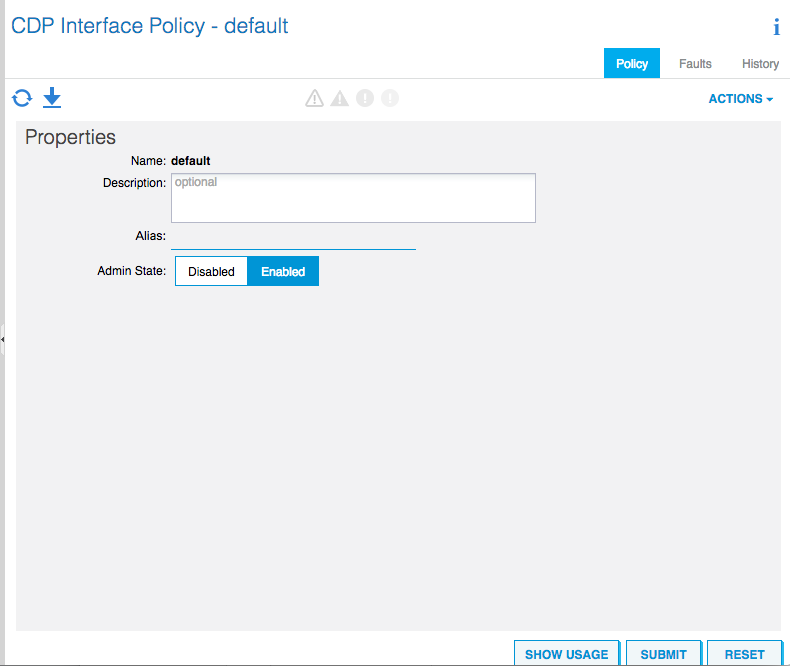Screen dimensions: 790x666
Task: Click the SUBMIT button
Action: (x=664, y=653)
